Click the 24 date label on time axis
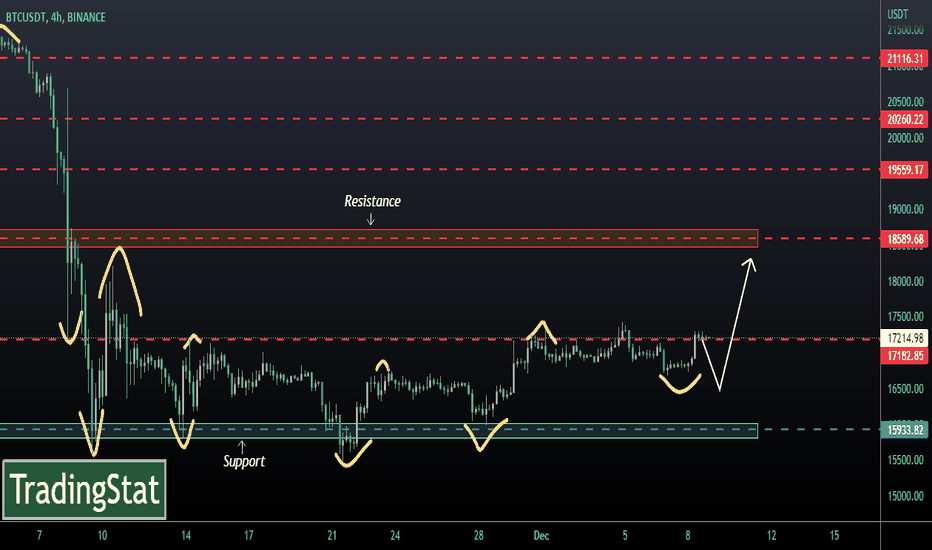932x550 pixels. click(x=395, y=535)
